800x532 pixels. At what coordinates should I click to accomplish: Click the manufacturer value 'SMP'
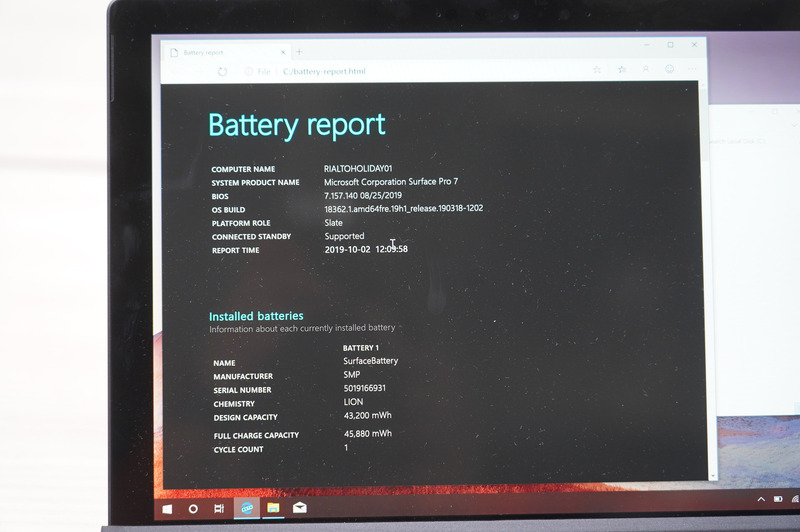point(352,375)
